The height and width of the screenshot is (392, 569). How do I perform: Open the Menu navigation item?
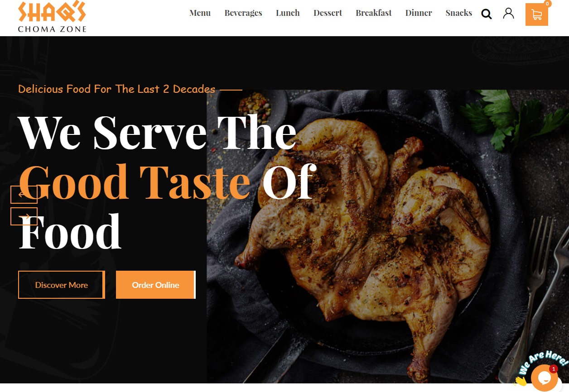click(x=200, y=13)
